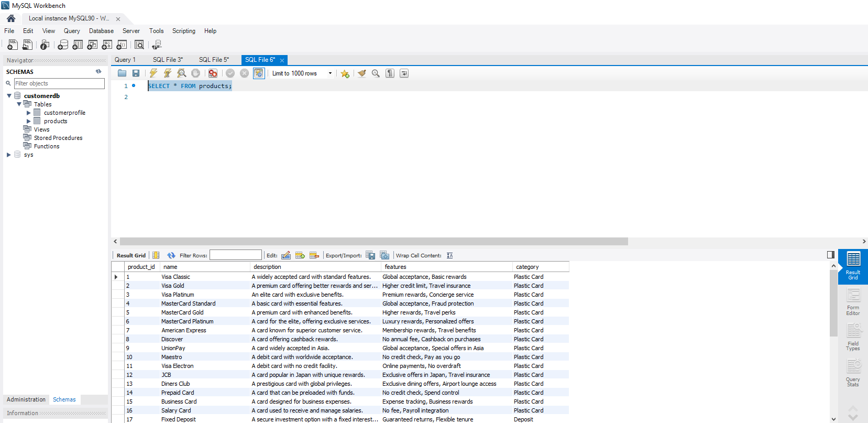Execute the statement under the cursor

(x=168, y=73)
